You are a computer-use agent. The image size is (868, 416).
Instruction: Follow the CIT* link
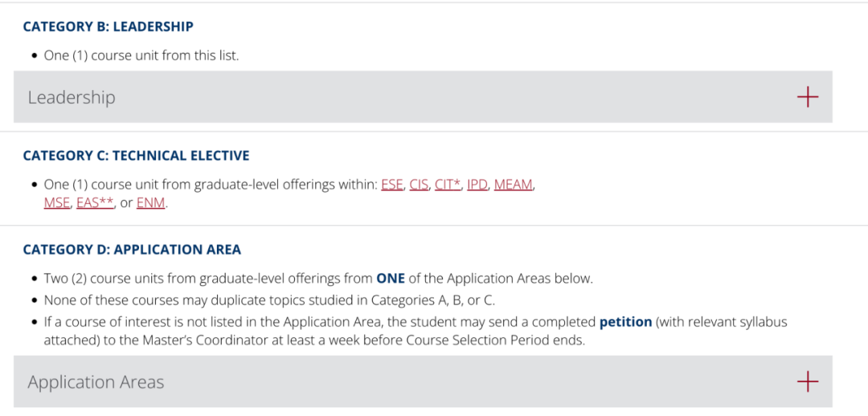[x=448, y=185]
